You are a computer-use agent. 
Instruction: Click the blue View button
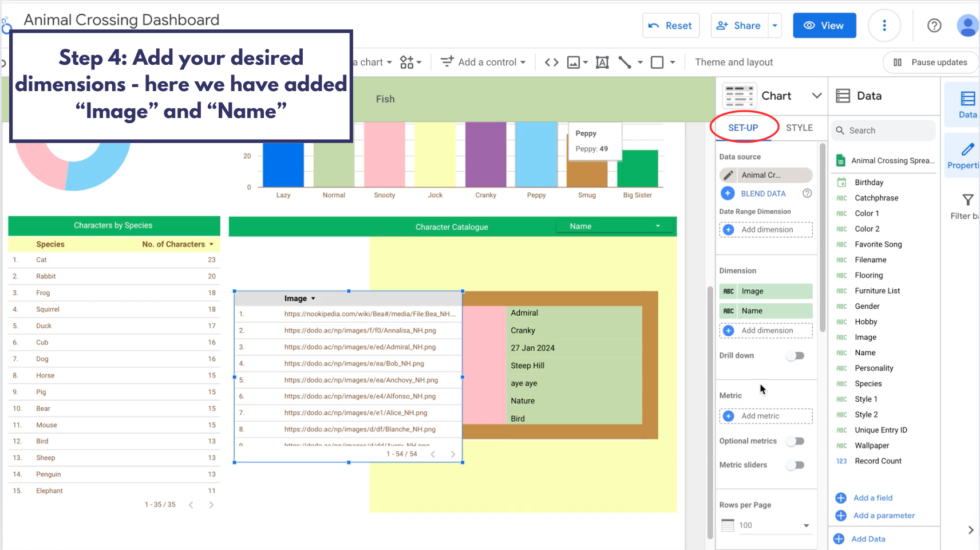point(824,26)
